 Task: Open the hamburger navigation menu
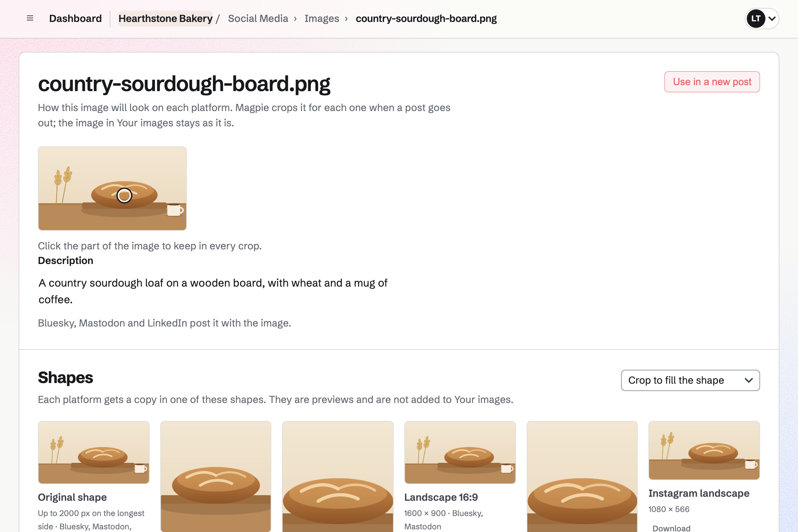30,18
